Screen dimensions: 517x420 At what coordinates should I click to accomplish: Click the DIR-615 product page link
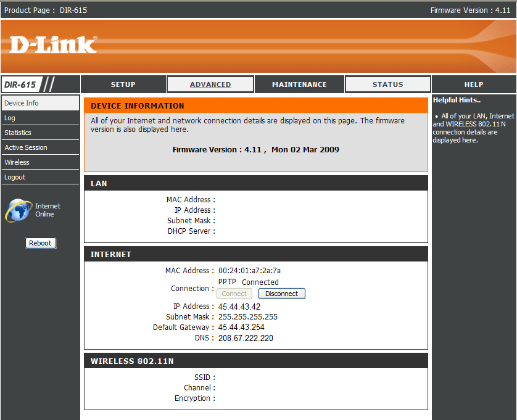tap(73, 10)
